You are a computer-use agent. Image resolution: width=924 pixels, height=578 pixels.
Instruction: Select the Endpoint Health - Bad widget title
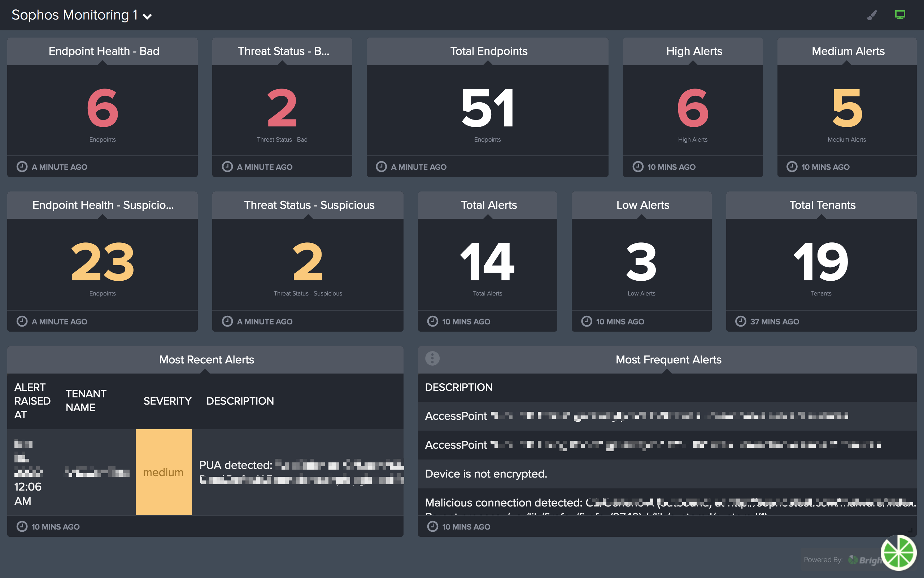tap(104, 51)
